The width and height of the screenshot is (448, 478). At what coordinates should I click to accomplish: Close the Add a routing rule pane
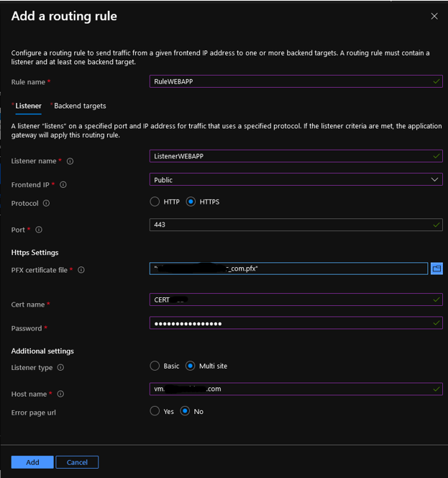pos(434,16)
